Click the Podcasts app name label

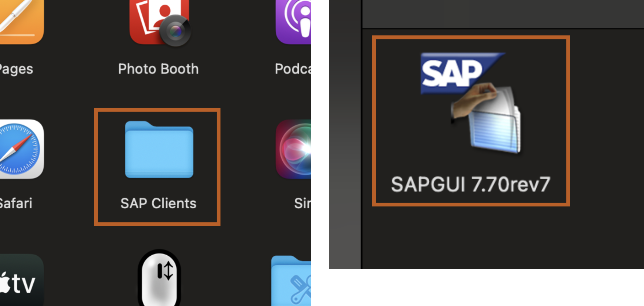pos(293,69)
